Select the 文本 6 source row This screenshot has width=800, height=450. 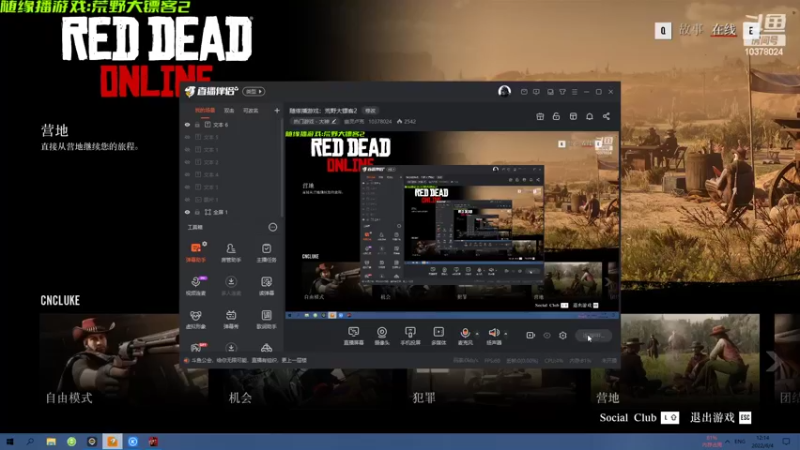231,124
